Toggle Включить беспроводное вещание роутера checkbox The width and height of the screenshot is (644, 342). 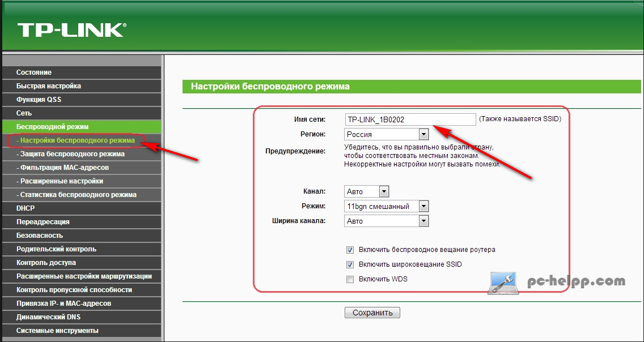point(350,250)
